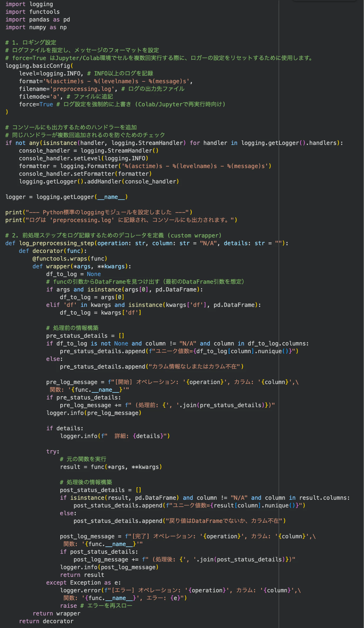Click 'if args and isinstance(args[0]...' line
Screen dimensions: 364x628
pyautogui.click(x=125, y=290)
